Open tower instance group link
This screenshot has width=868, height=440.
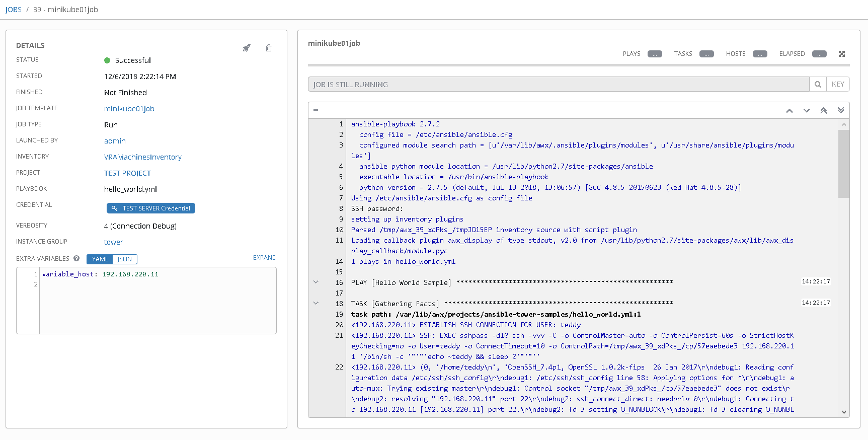pos(114,242)
